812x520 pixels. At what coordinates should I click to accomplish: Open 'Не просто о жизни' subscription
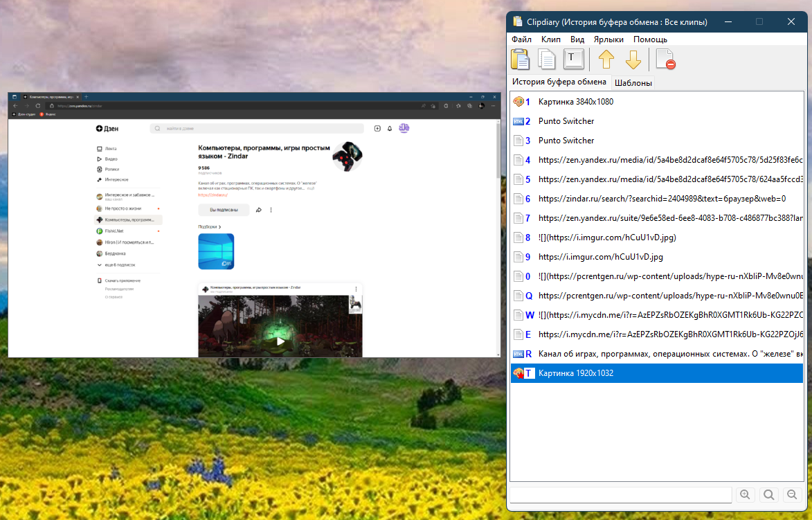[x=129, y=208]
